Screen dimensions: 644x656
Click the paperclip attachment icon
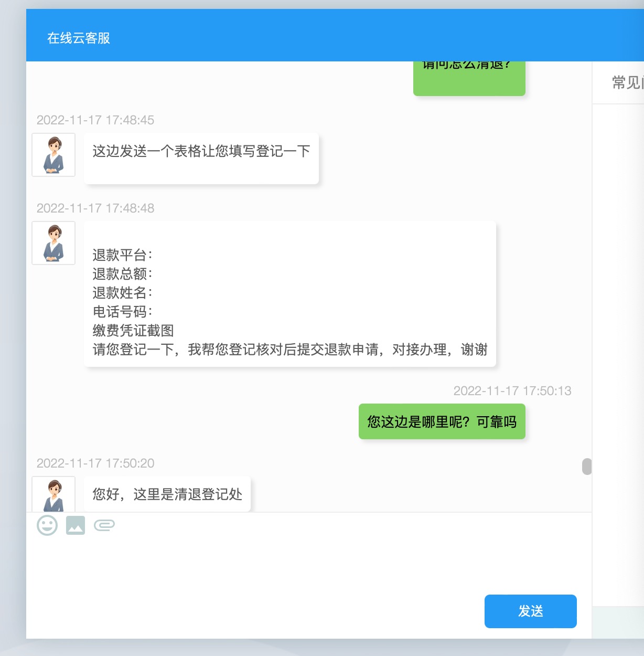[x=104, y=525]
